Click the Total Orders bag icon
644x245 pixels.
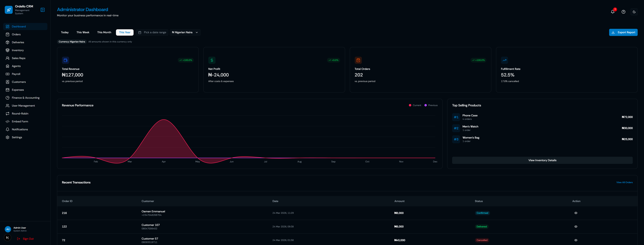[358, 60]
